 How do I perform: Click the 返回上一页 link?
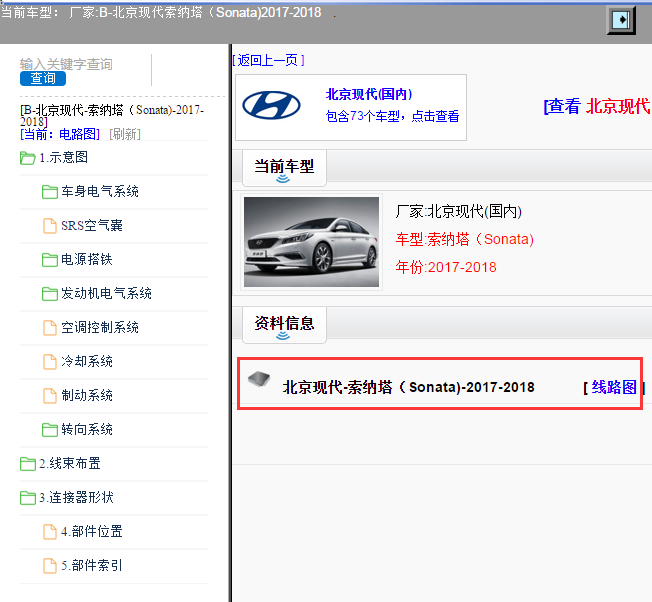click(268, 60)
